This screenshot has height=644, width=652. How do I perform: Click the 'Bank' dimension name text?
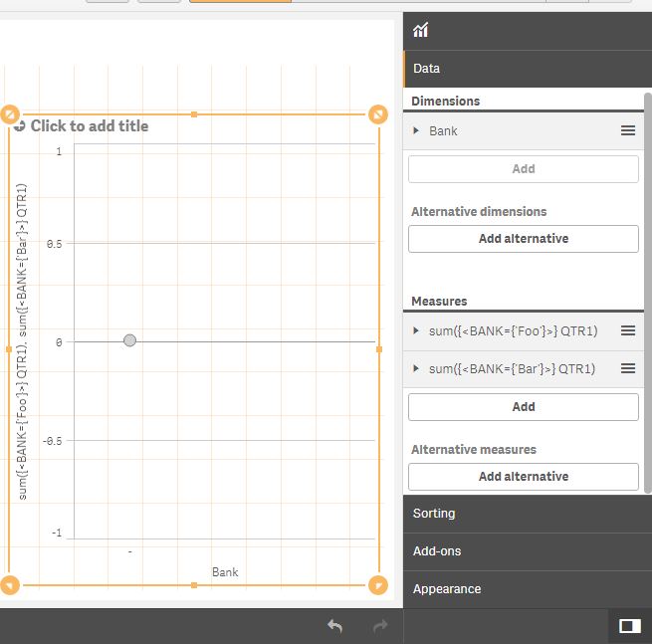(443, 131)
